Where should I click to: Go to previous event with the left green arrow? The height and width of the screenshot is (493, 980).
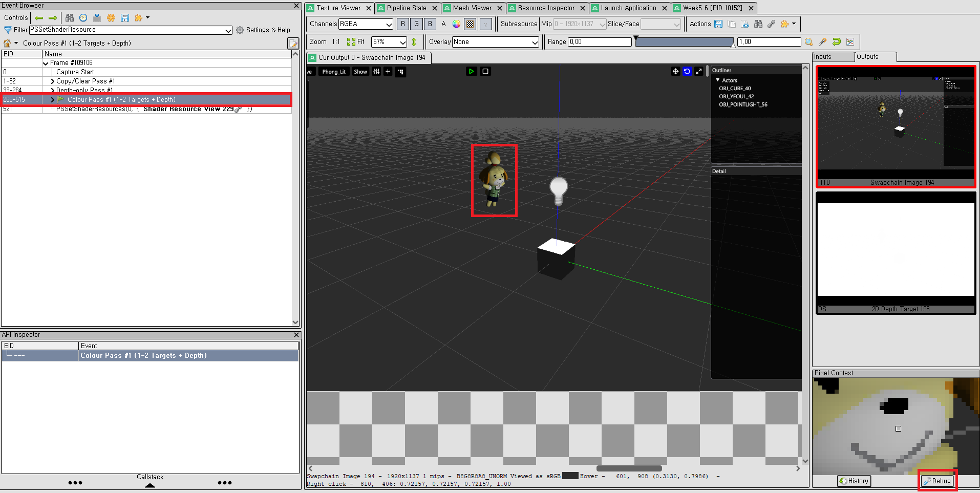tap(39, 18)
